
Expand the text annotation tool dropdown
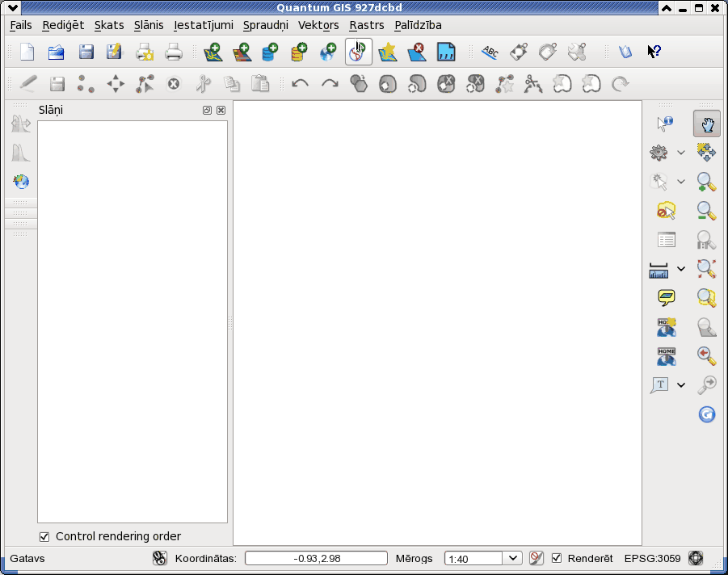pyautogui.click(x=681, y=385)
